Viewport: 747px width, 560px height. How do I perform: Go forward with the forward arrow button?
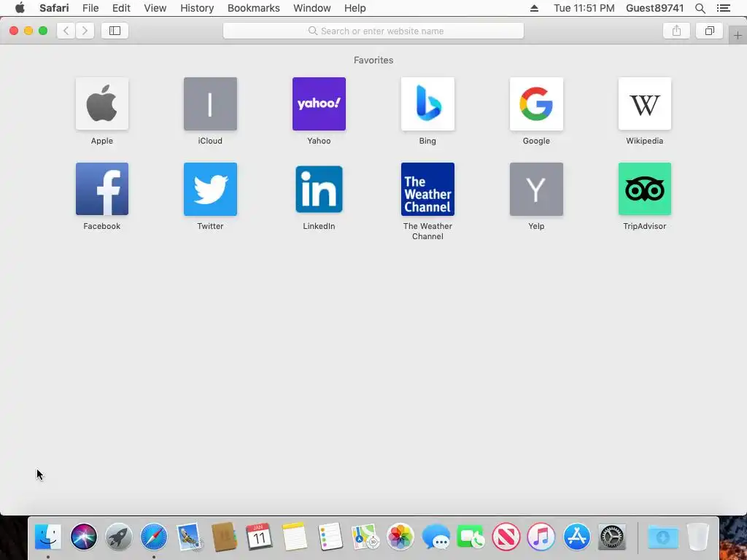click(85, 31)
